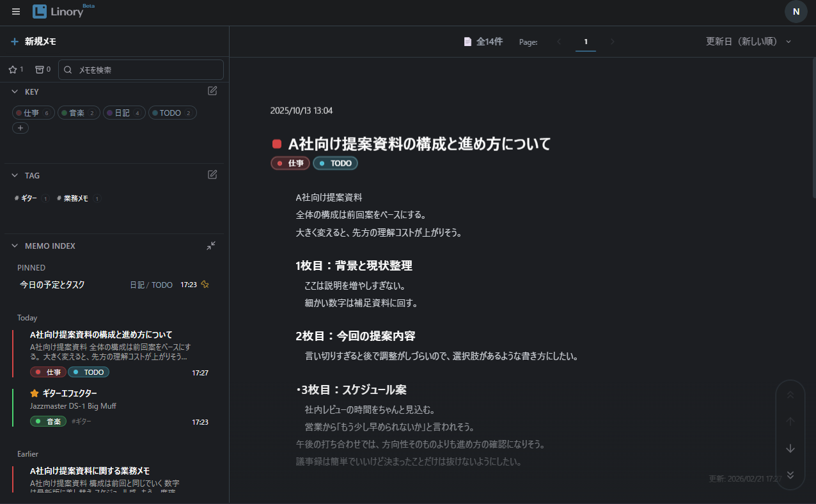Click inside the メモを検索 search field

pos(141,69)
